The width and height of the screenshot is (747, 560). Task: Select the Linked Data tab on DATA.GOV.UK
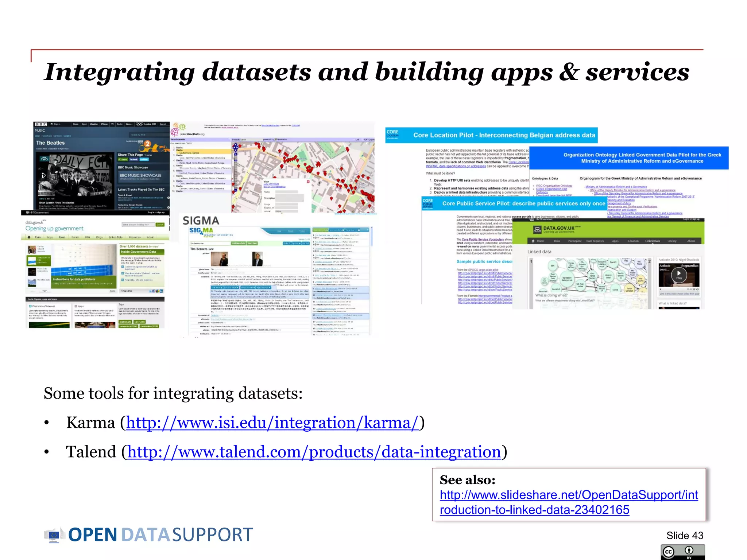653,241
